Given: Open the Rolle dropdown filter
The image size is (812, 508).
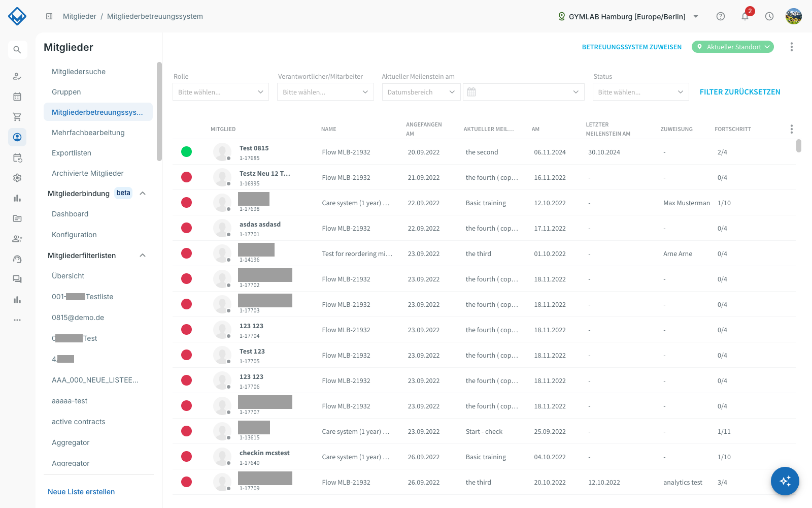Looking at the screenshot, I should [x=221, y=92].
